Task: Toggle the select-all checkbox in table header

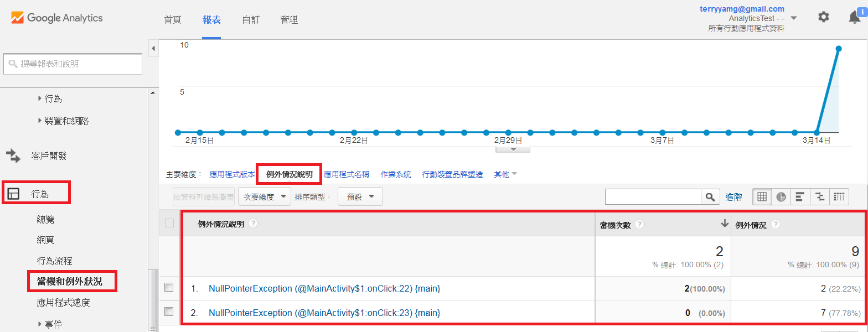Action: point(169,224)
